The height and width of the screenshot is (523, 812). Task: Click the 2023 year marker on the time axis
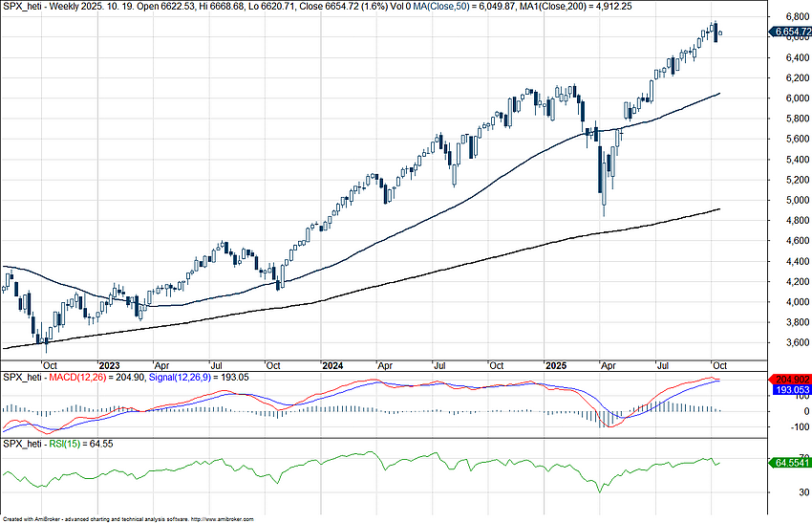[109, 365]
